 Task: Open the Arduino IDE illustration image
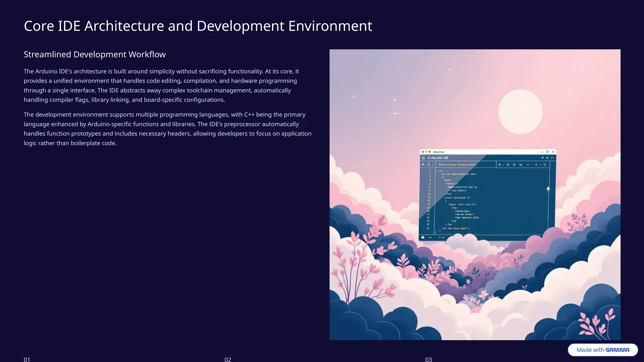(475, 195)
